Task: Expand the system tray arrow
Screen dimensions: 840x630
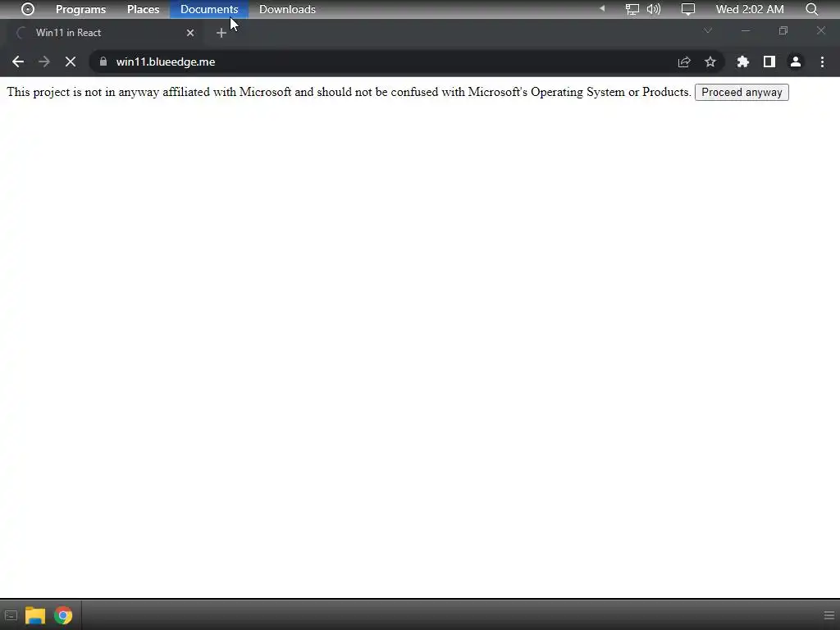Action: (x=602, y=8)
